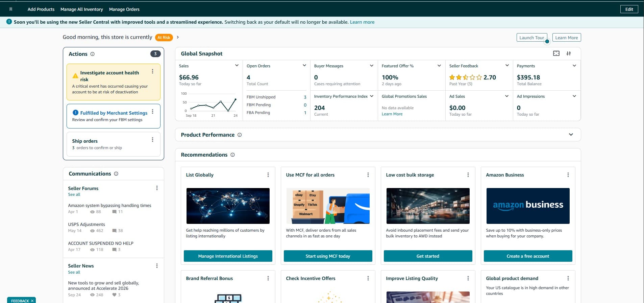Expand the Open Orders card dropdown
The width and height of the screenshot is (644, 303).
(x=304, y=66)
